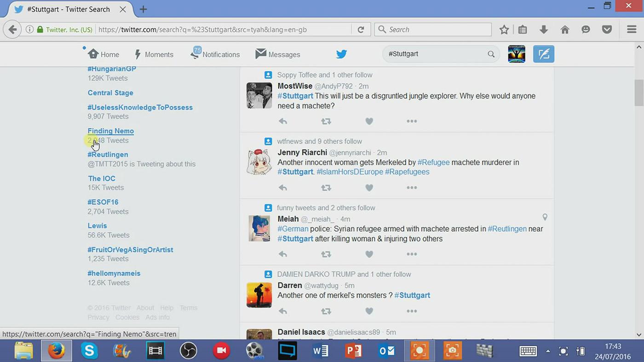
Task: Bookmark this page with the star icon
Action: 504,30
